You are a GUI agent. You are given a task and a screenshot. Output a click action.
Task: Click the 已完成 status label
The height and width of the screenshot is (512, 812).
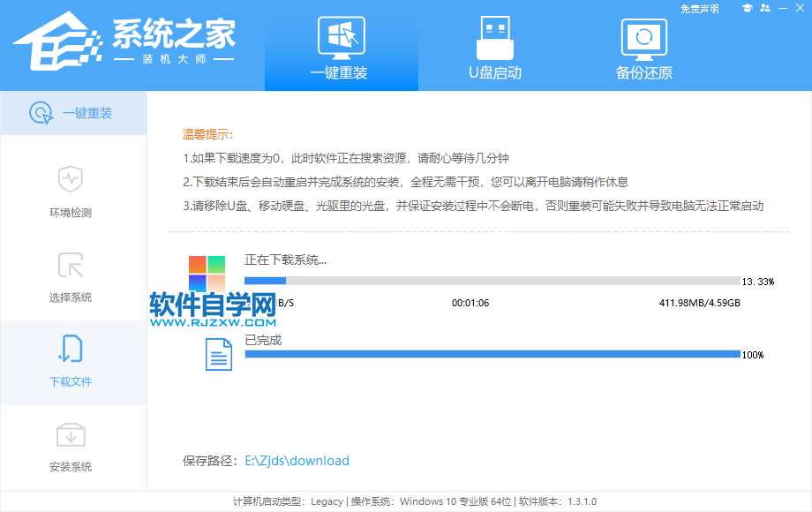(x=263, y=340)
